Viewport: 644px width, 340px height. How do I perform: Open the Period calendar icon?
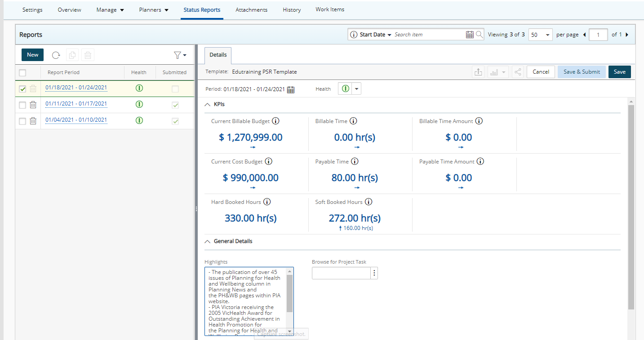[291, 89]
